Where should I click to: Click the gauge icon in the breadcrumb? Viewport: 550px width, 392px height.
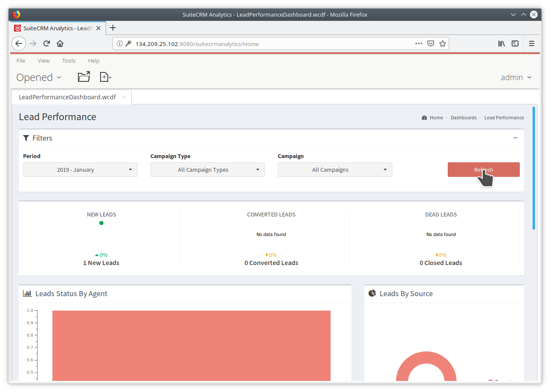424,117
